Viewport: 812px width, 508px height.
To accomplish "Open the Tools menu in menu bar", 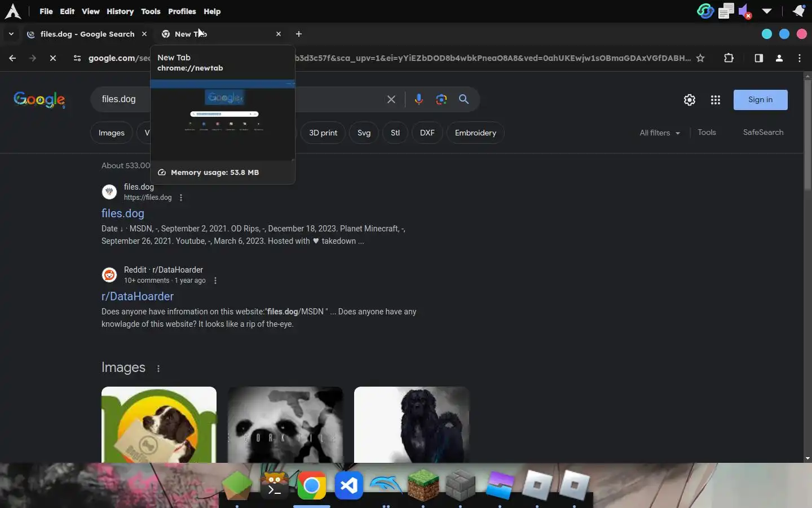I will [x=151, y=11].
